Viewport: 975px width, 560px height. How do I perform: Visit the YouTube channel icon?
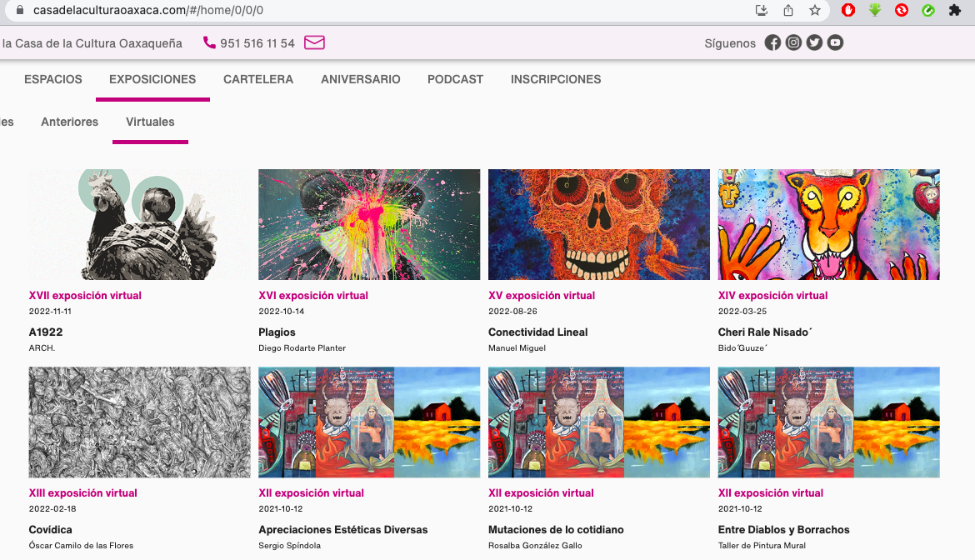tap(835, 43)
